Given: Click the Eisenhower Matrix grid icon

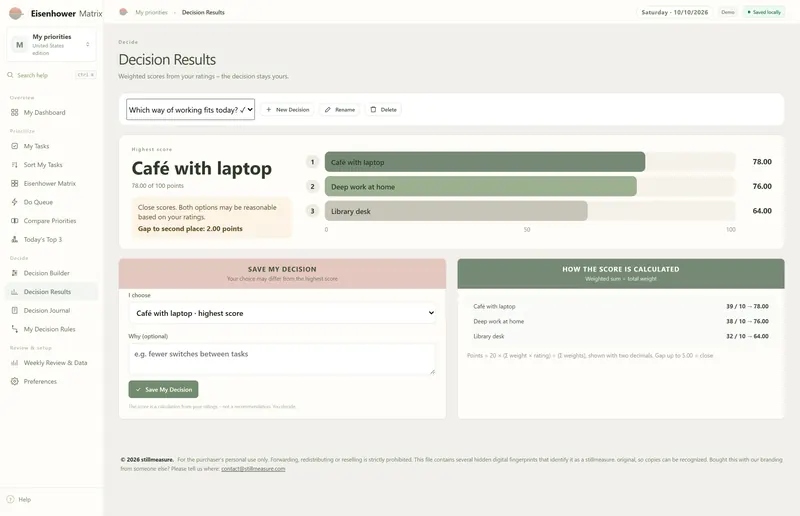Looking at the screenshot, I should click(x=14, y=183).
